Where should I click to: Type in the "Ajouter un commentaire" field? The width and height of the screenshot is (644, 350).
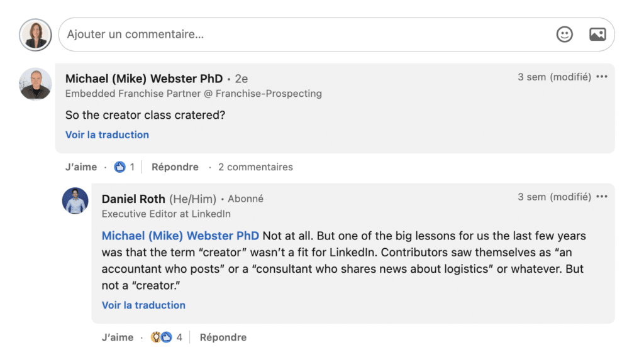[302, 35]
